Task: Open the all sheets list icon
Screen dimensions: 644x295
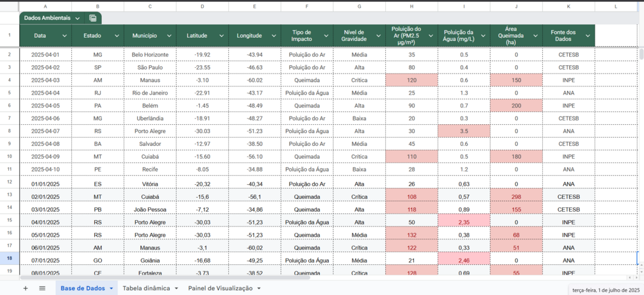Action: (42, 289)
